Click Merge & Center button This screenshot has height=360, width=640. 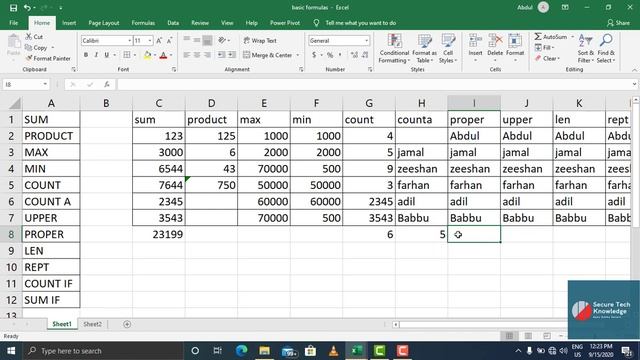pyautogui.click(x=268, y=55)
